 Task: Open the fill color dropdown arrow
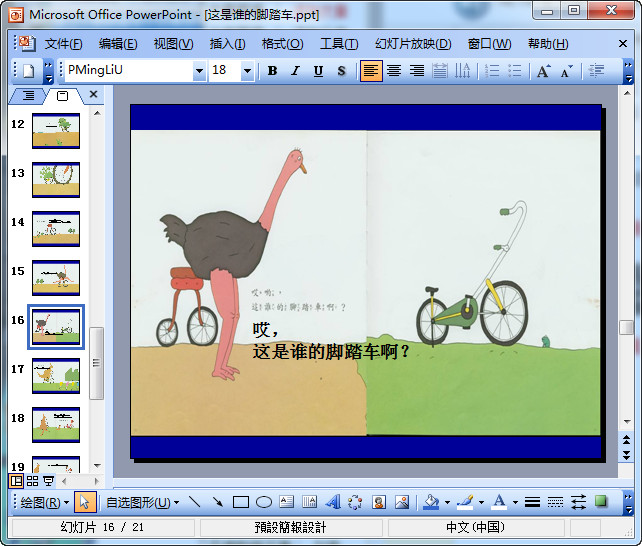pyautogui.click(x=448, y=502)
